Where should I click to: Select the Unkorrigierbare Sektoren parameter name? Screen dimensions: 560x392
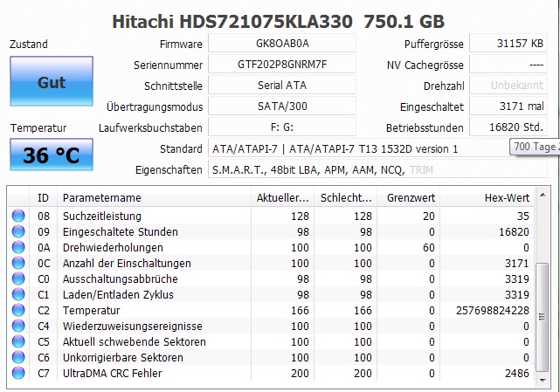pyautogui.click(x=123, y=357)
